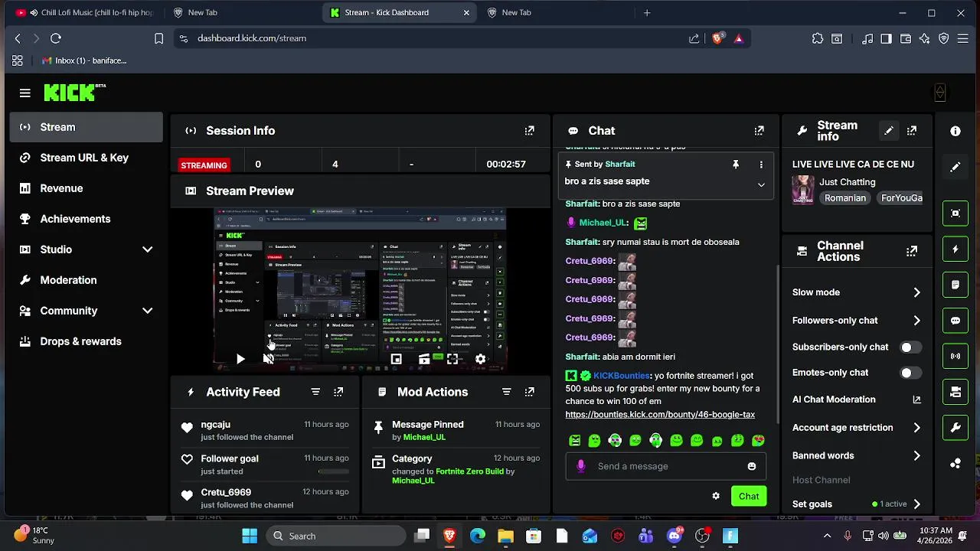
Task: Click the purple microphone icon in message box
Action: point(580,466)
